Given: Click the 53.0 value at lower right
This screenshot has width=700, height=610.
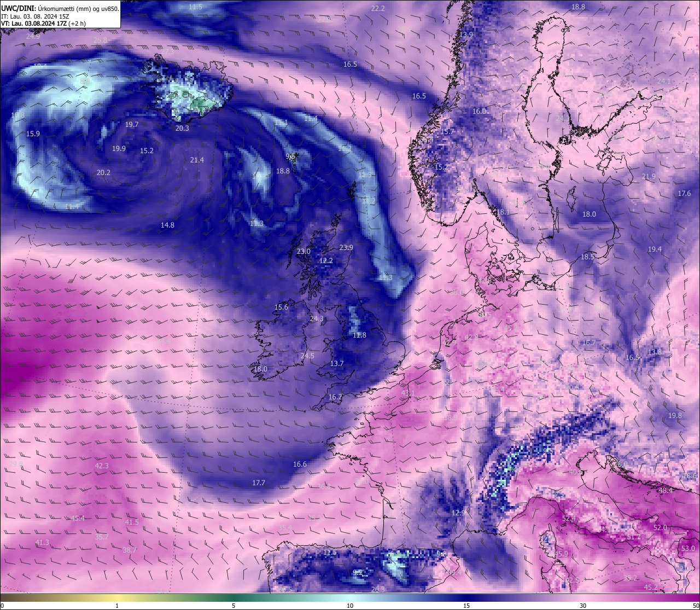Looking at the screenshot, I should 687,548.
